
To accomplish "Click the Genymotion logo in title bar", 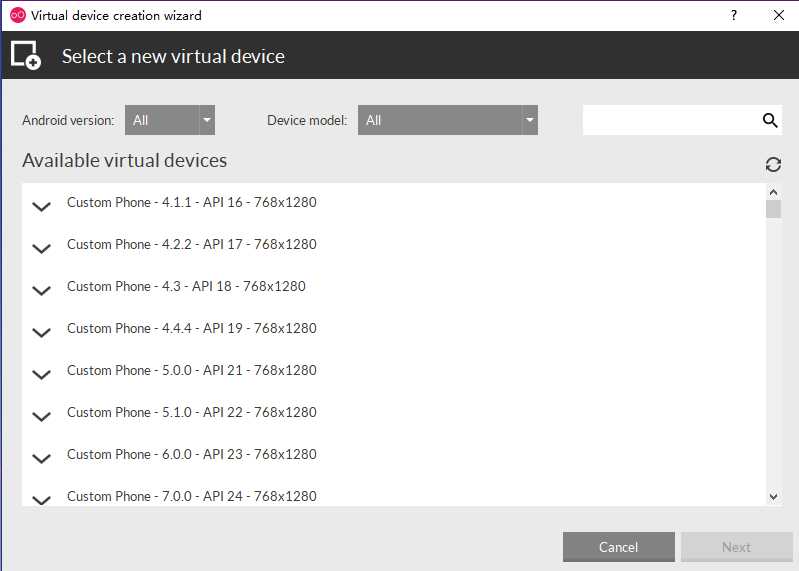I will (17, 15).
